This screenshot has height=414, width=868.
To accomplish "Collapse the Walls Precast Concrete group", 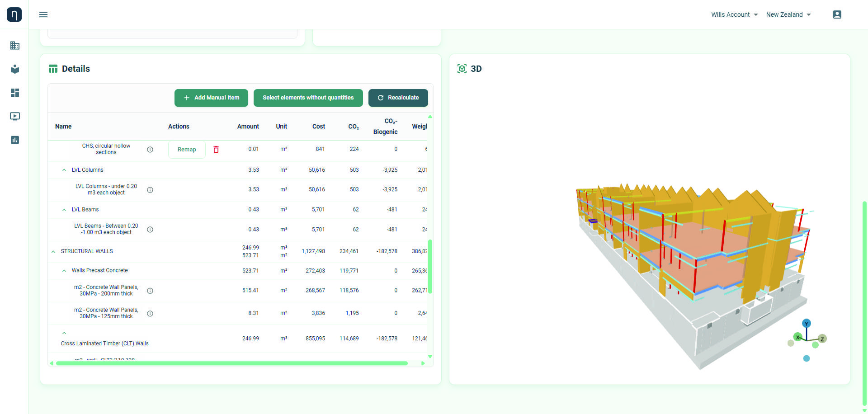I will (64, 271).
